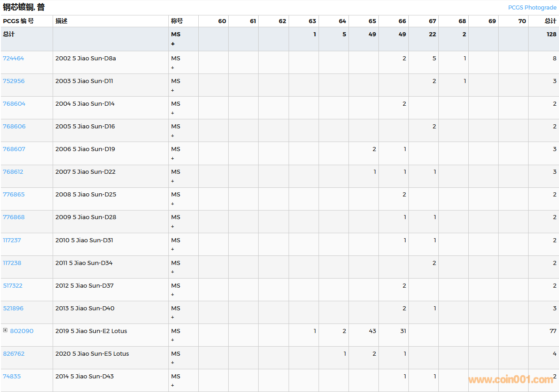Click the plus icon in the 2019 Sun-E2 Lotus row
Image resolution: width=559 pixels, height=392 pixels.
point(172,340)
